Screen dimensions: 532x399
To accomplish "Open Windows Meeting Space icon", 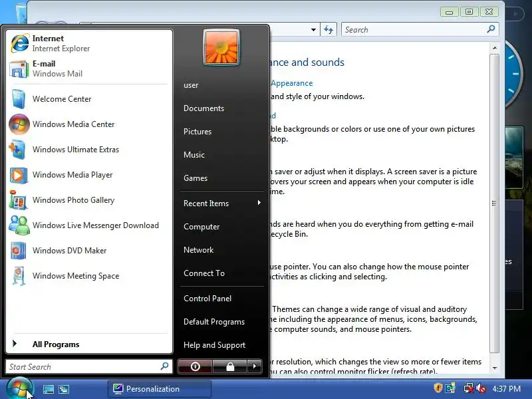I will click(19, 276).
